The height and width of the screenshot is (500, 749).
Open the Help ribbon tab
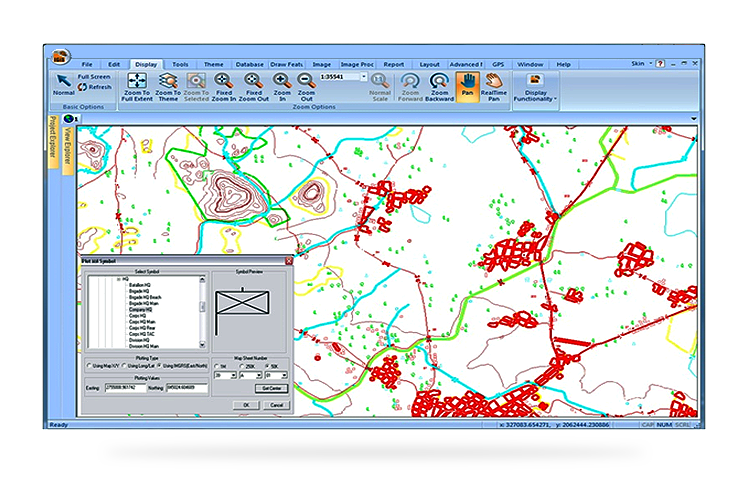(x=564, y=64)
